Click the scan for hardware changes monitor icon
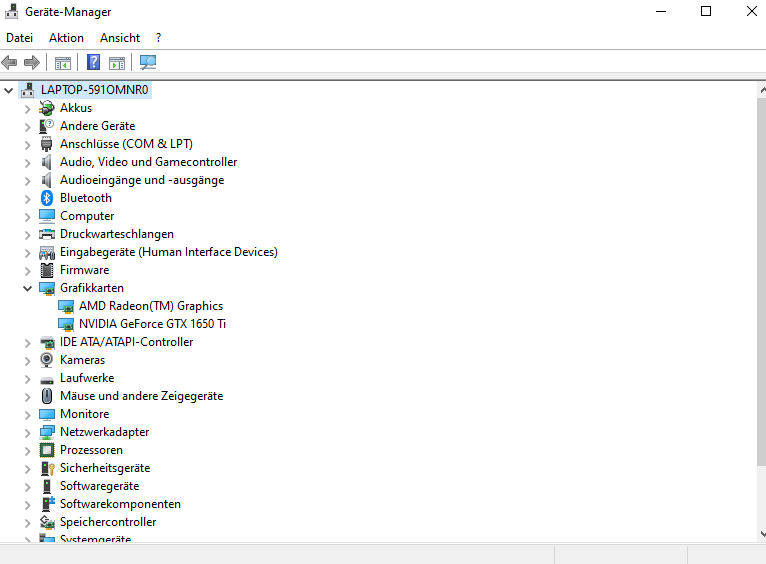The height and width of the screenshot is (564, 766). click(x=148, y=62)
